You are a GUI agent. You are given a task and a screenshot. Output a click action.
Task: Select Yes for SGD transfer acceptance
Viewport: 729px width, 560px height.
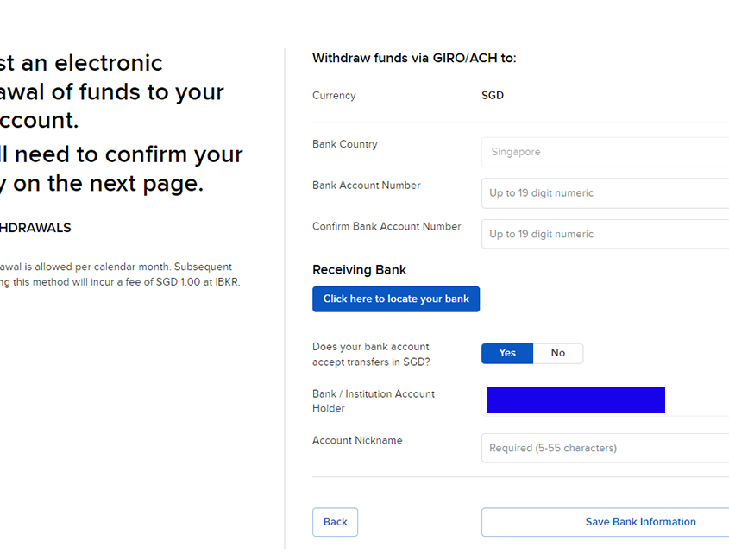click(x=507, y=353)
